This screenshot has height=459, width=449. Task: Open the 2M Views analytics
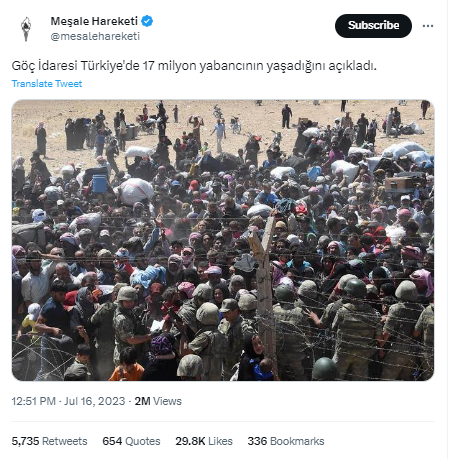tap(158, 401)
